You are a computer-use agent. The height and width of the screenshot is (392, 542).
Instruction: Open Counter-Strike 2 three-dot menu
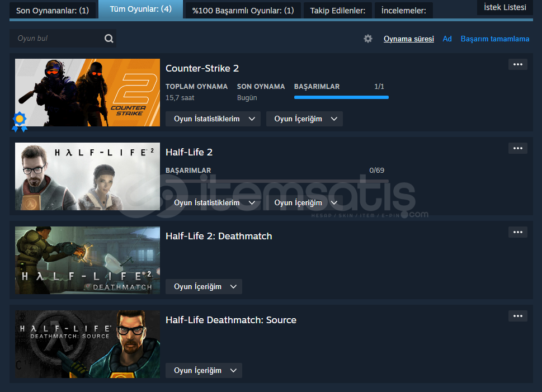point(518,64)
